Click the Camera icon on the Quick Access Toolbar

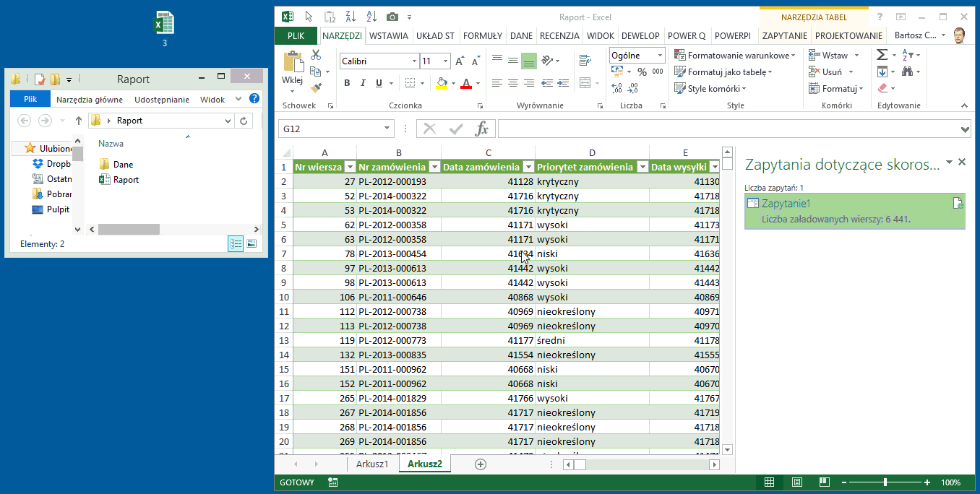coord(391,16)
